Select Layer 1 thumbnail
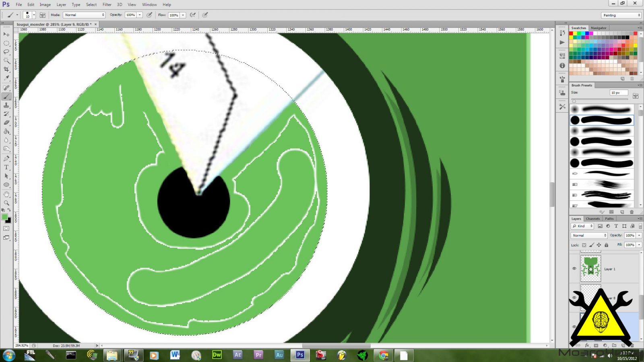 point(590,269)
